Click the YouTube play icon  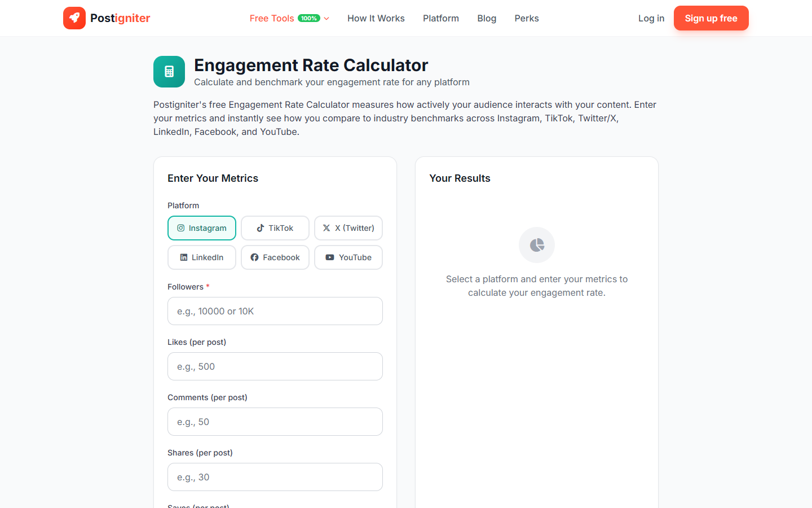coord(330,257)
